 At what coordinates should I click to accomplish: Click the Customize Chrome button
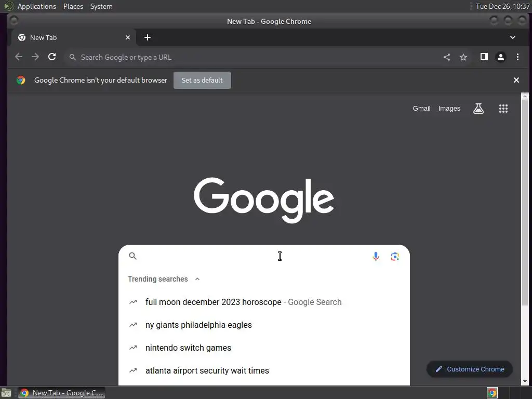tap(470, 369)
